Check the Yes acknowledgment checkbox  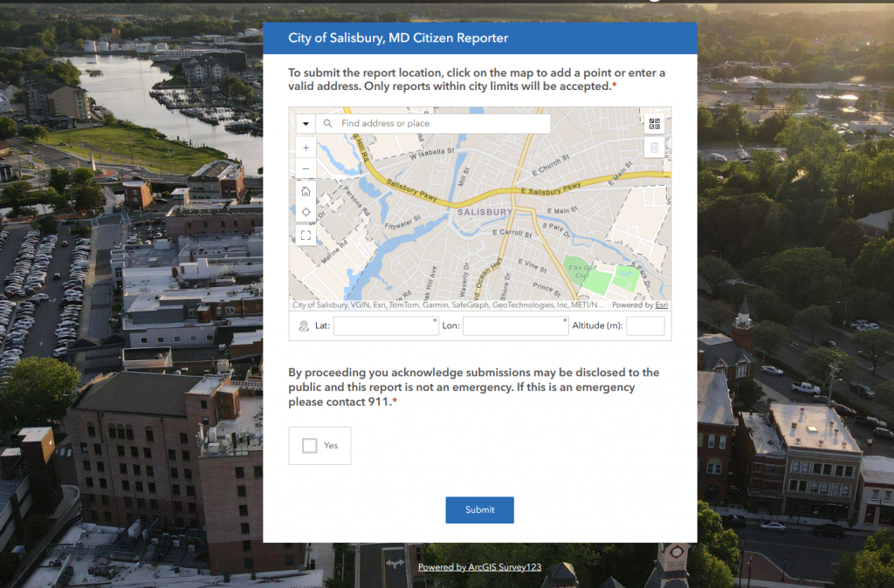click(x=310, y=446)
